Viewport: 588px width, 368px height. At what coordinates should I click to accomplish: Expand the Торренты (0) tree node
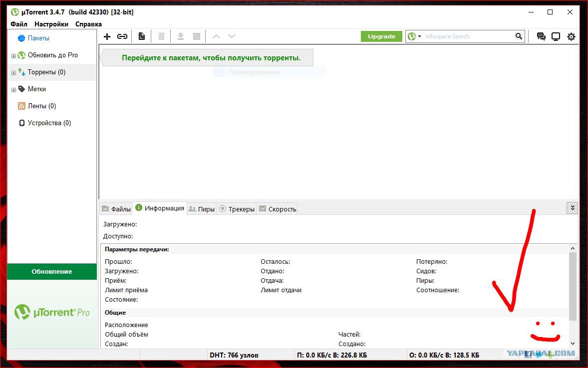click(x=13, y=73)
